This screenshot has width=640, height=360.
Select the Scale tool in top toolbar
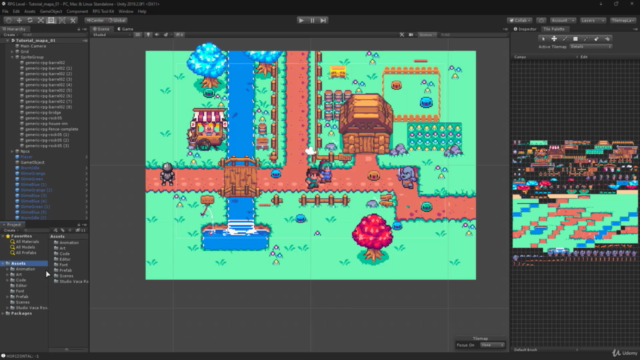[x=40, y=20]
